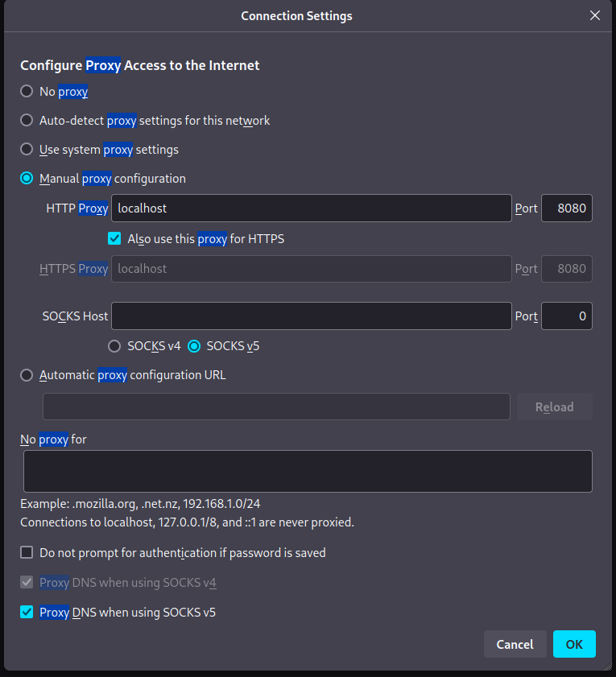Select the No proxy option
This screenshot has height=677, width=616.
(27, 92)
